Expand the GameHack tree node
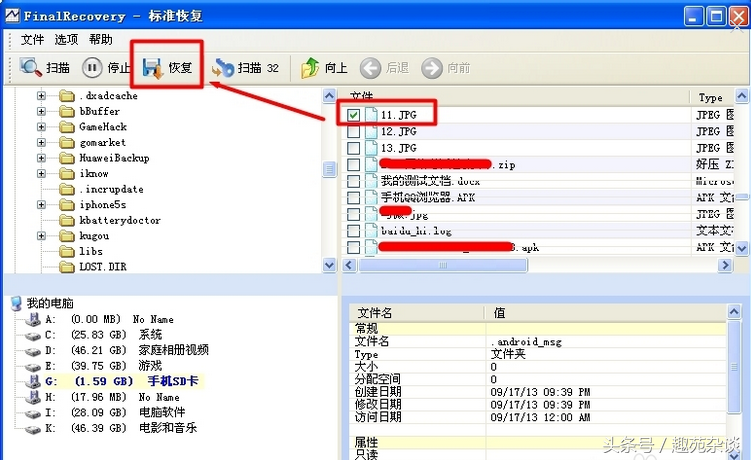This screenshot has height=460, width=751. tap(41, 127)
